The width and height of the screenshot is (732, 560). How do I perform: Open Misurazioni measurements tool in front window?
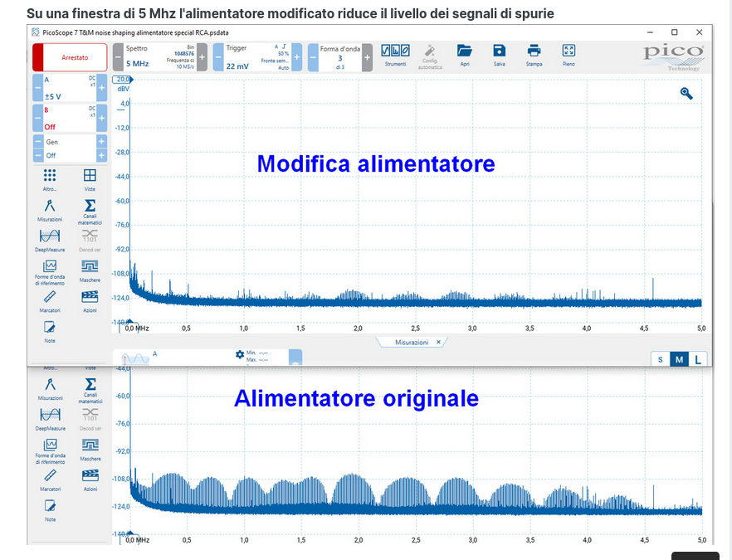click(50, 210)
